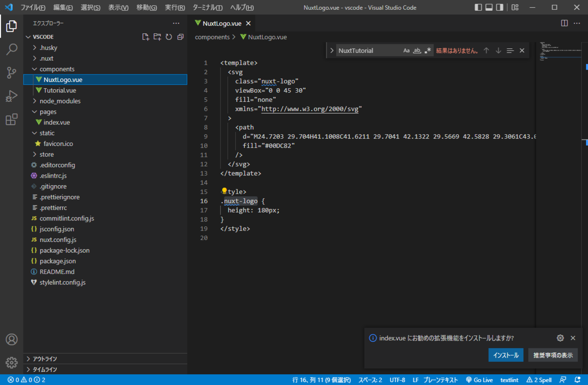Open the 編集(E) menu
The image size is (588, 385).
coord(63,7)
